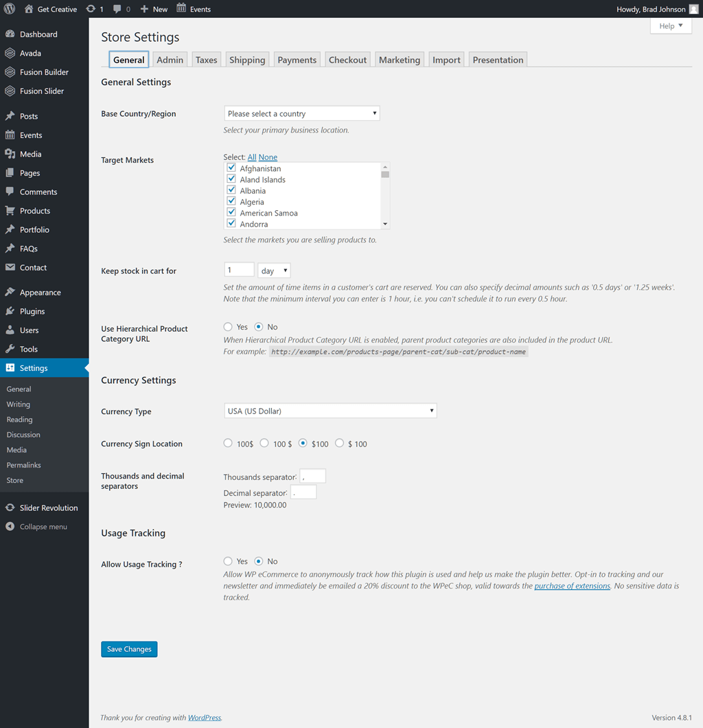Click the Media icon in main sidebar
Image resolution: width=703 pixels, height=728 pixels.
point(10,154)
